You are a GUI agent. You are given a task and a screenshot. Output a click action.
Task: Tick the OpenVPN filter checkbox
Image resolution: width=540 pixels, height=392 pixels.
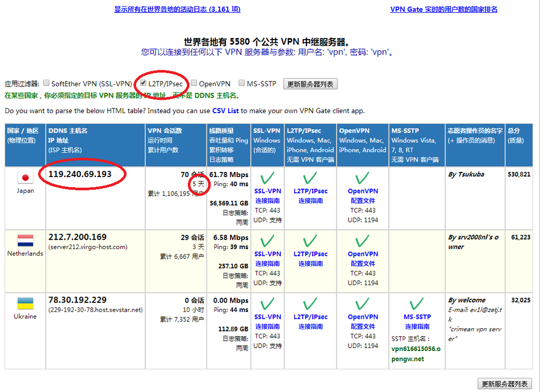pos(194,83)
